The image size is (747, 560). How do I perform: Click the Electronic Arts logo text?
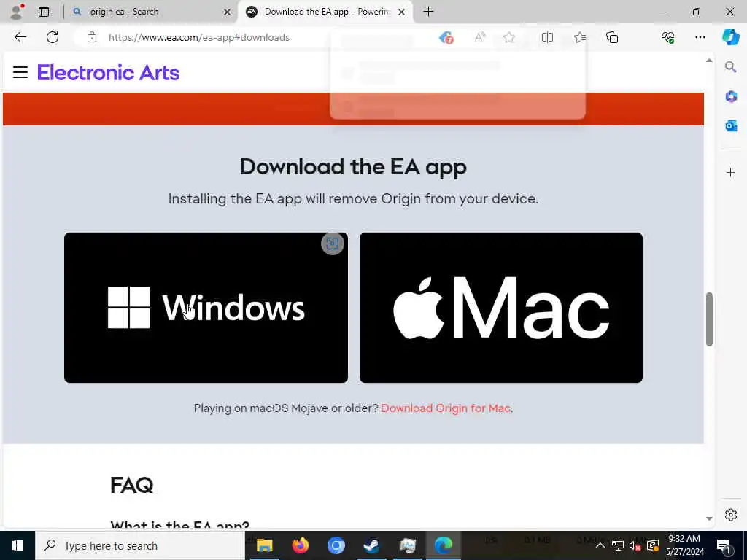tap(108, 72)
